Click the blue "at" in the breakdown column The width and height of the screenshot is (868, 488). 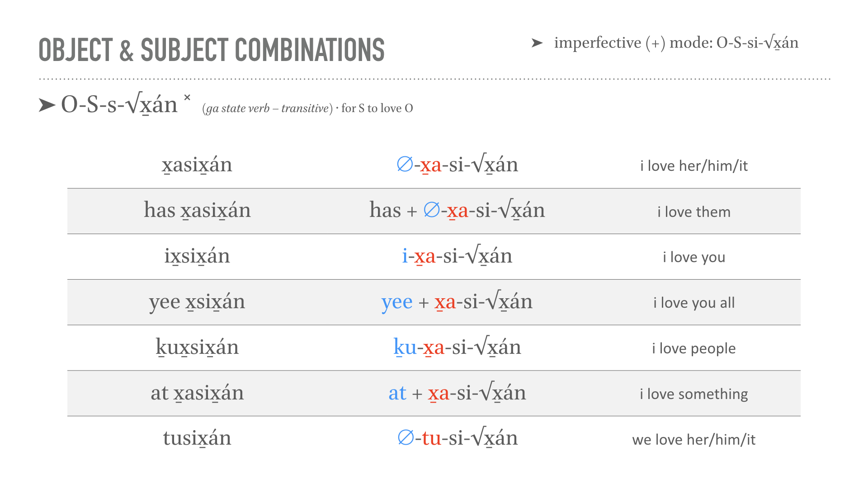click(x=397, y=393)
